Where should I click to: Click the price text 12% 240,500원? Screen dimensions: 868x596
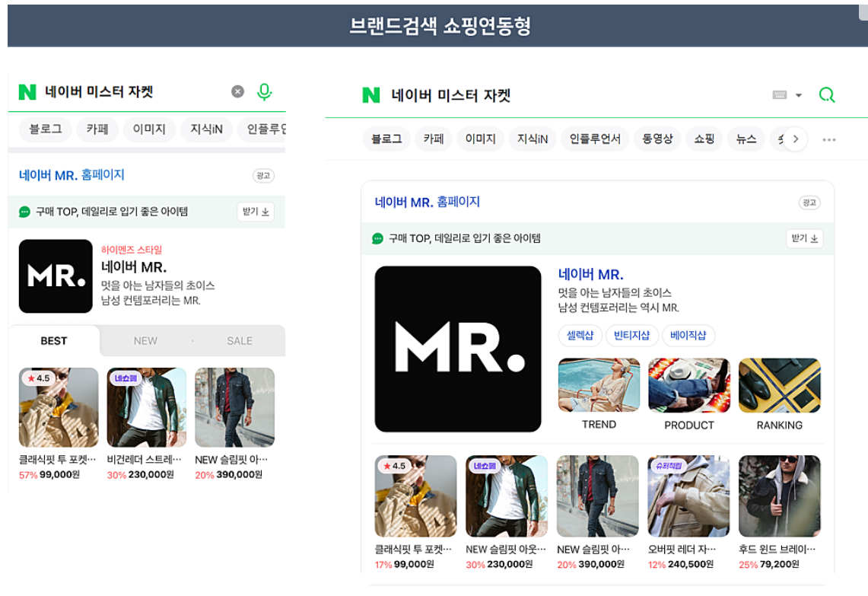[681, 565]
